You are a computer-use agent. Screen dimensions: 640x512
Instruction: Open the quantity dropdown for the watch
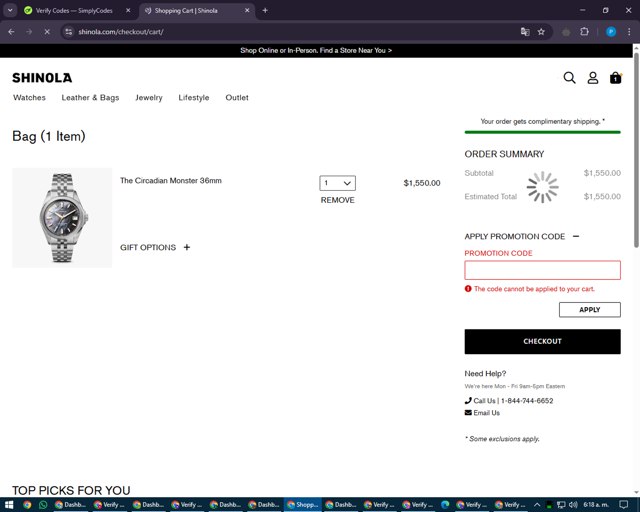tap(338, 183)
